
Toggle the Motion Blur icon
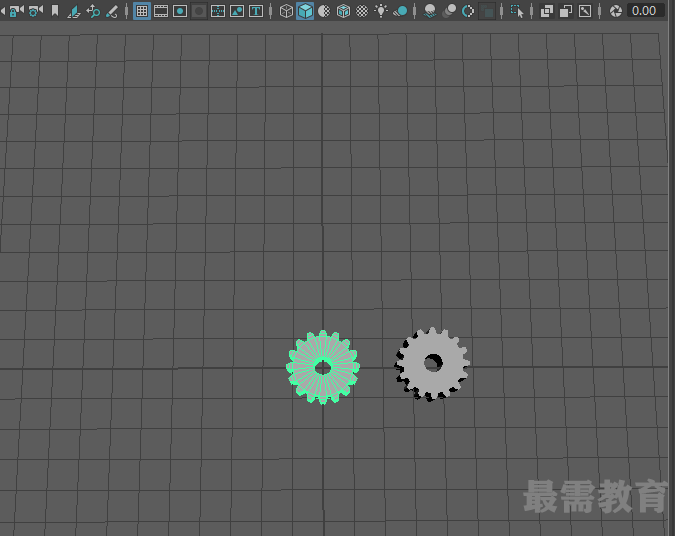coord(449,11)
